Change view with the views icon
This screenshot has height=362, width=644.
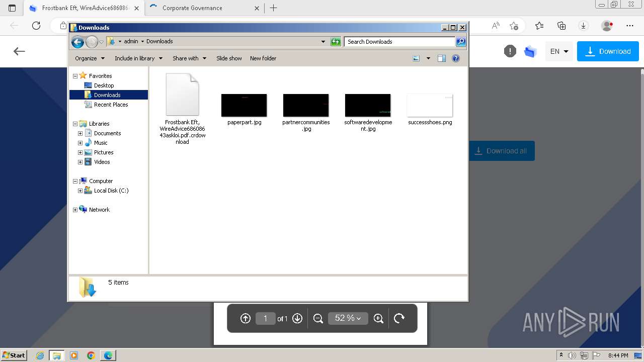pyautogui.click(x=416, y=58)
